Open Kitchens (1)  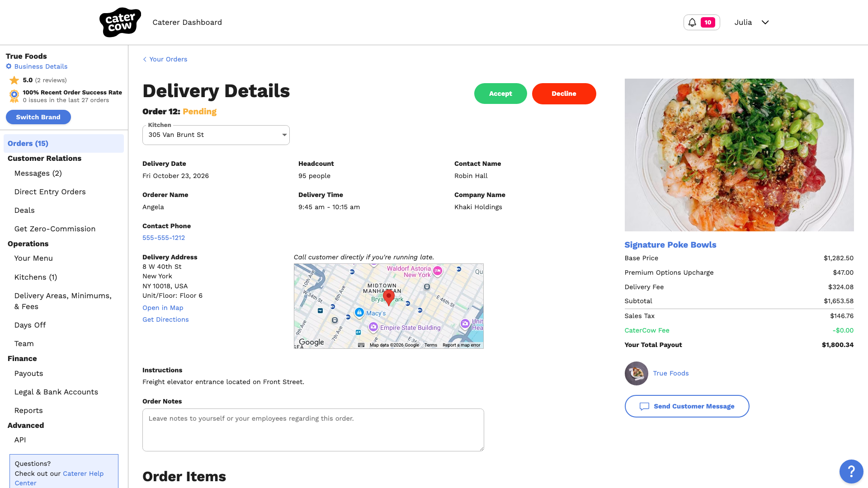point(36,277)
